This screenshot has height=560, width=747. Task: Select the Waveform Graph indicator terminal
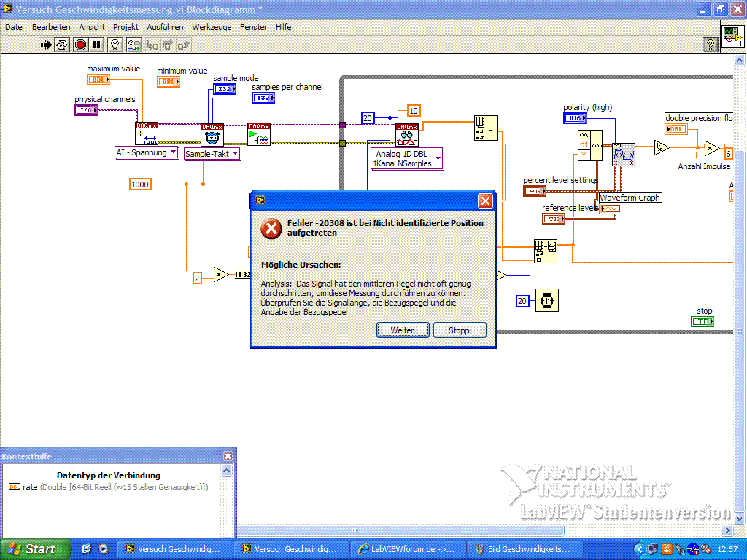(611, 209)
